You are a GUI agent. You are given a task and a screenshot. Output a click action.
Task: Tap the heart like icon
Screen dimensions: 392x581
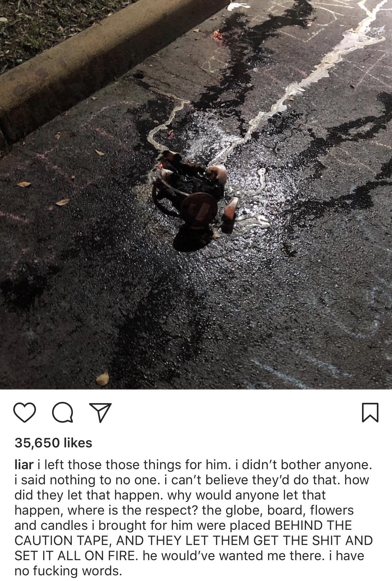tap(25, 413)
